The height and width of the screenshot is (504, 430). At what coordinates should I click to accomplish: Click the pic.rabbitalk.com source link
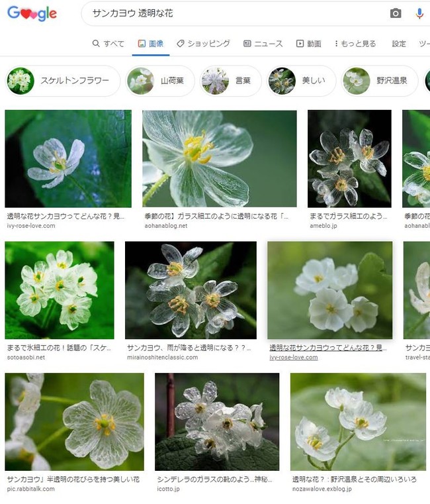point(31,489)
